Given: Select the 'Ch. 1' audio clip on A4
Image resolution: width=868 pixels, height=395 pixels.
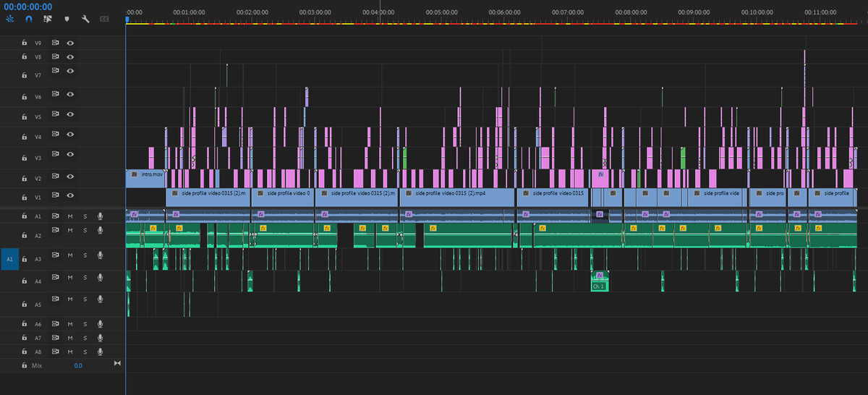Looking at the screenshot, I should [x=600, y=281].
